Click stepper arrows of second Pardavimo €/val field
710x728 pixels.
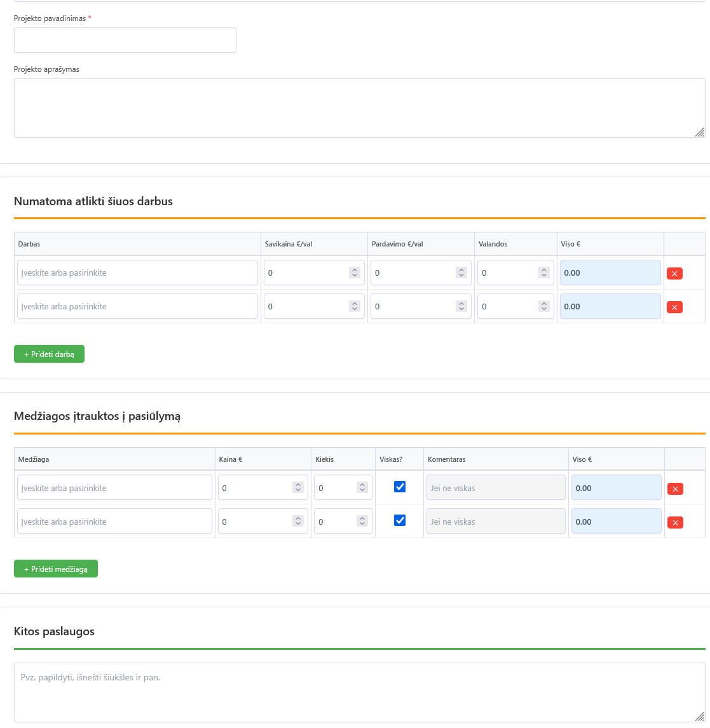point(461,306)
